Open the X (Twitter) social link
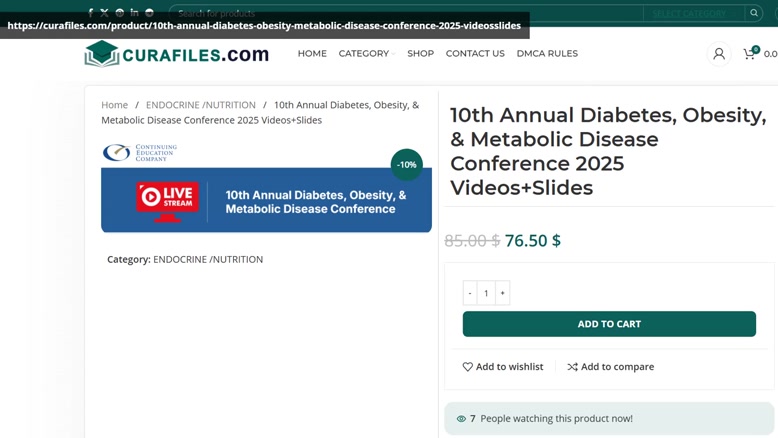The width and height of the screenshot is (778, 438). [104, 12]
